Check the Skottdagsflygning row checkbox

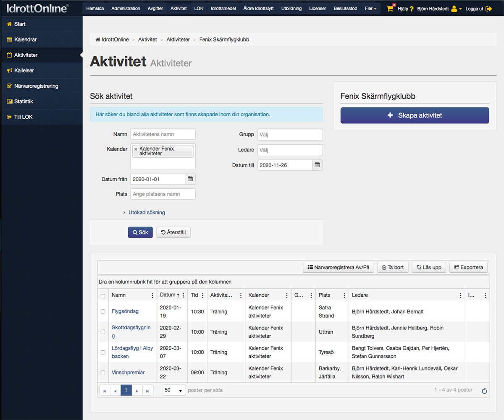(x=103, y=332)
